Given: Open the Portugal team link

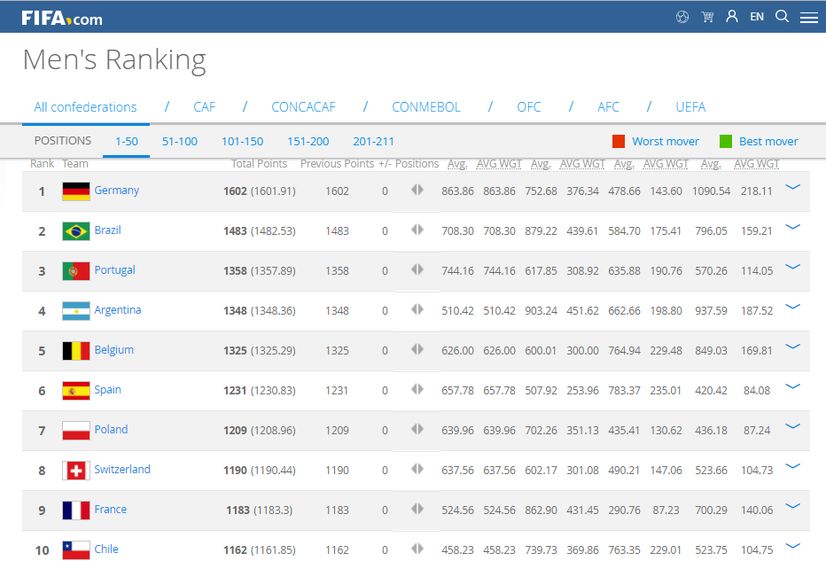Looking at the screenshot, I should click(x=114, y=270).
